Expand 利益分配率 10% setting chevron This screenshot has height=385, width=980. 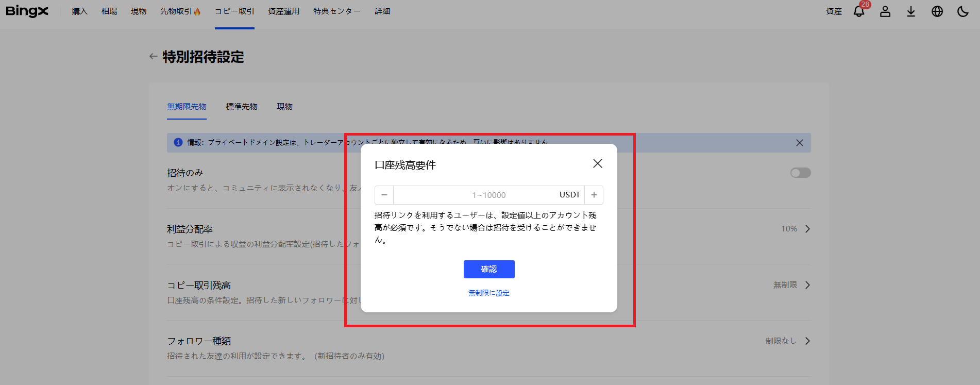pyautogui.click(x=807, y=229)
